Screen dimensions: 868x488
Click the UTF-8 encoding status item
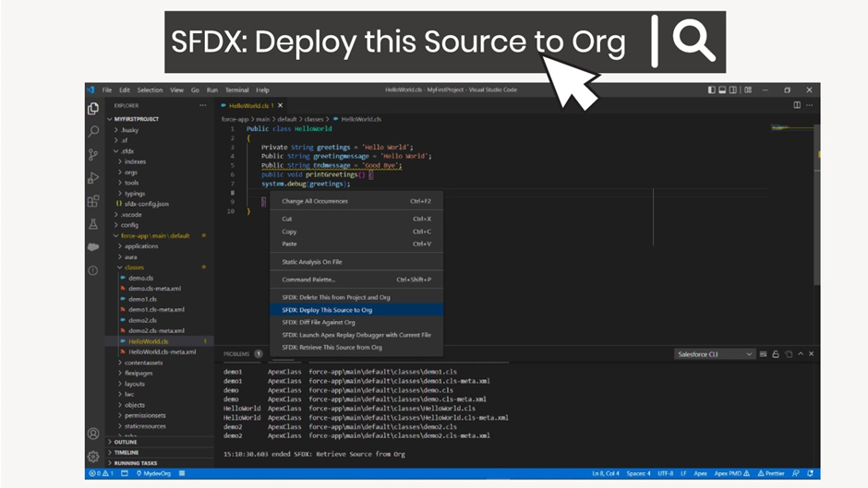666,473
